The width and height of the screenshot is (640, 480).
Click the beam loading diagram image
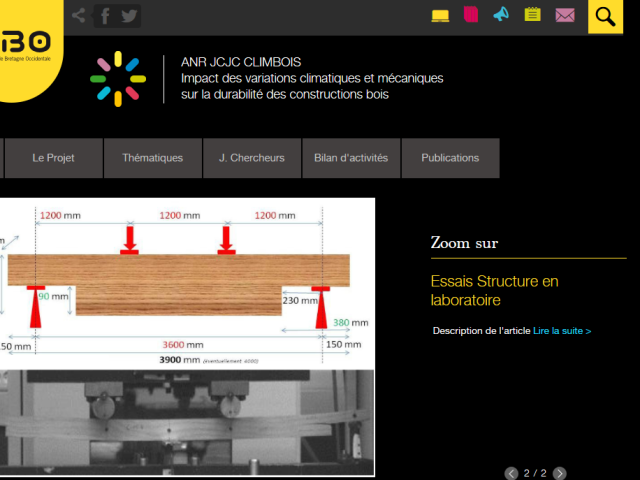coord(187,284)
